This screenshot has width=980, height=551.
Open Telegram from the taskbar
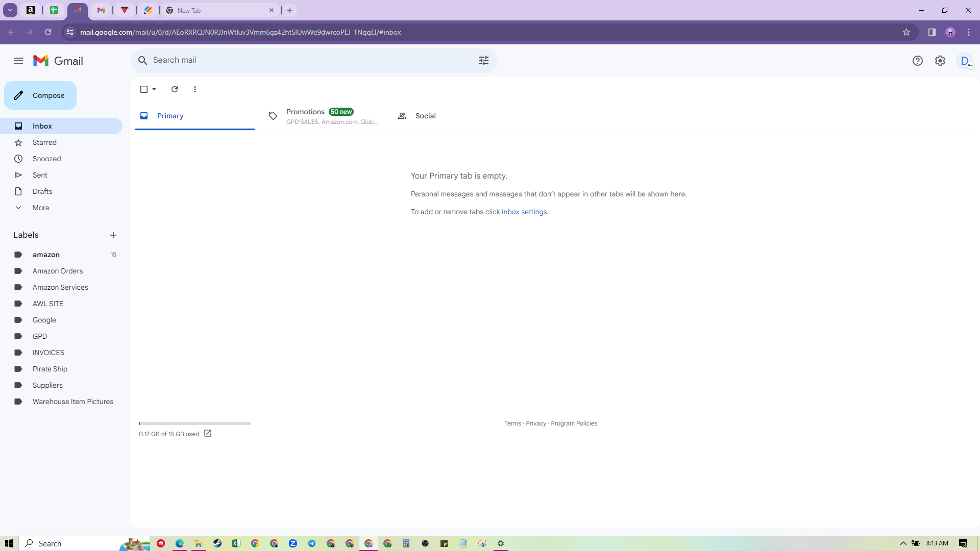click(312, 543)
